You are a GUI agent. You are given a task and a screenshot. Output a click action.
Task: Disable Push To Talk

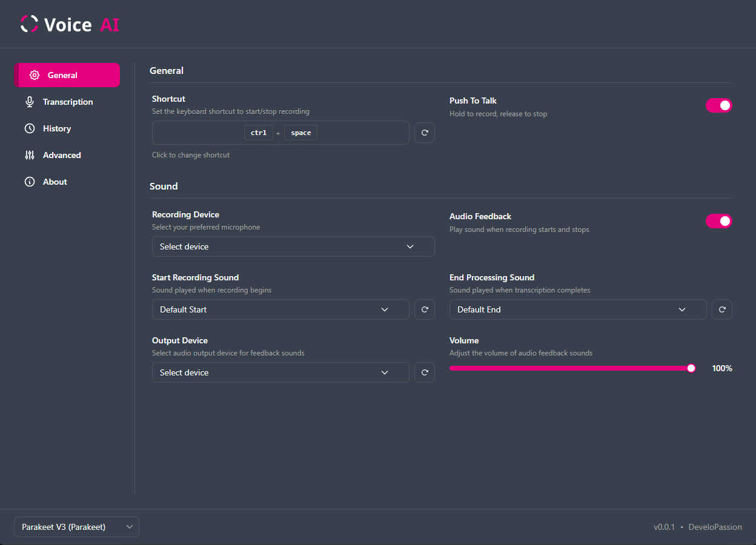click(719, 105)
